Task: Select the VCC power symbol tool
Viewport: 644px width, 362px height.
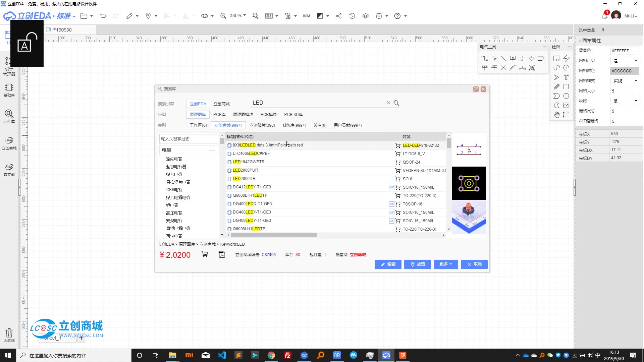Action: tap(484, 68)
